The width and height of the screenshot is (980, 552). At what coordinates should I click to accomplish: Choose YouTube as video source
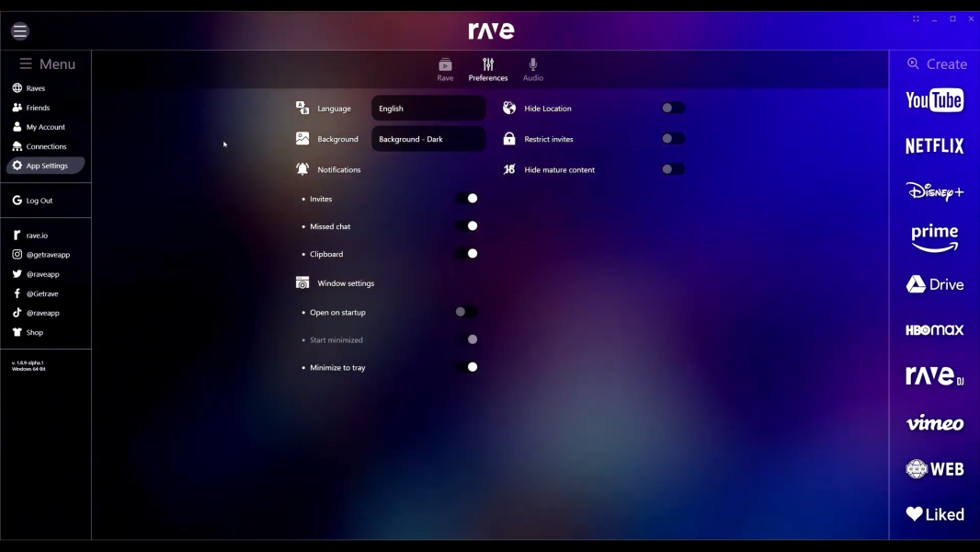tap(934, 100)
